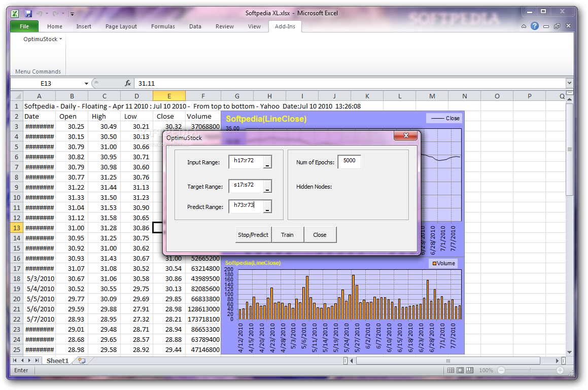Image resolution: width=588 pixels, height=390 pixels.
Task: Click the formula bar showing 31.11
Action: [350, 83]
